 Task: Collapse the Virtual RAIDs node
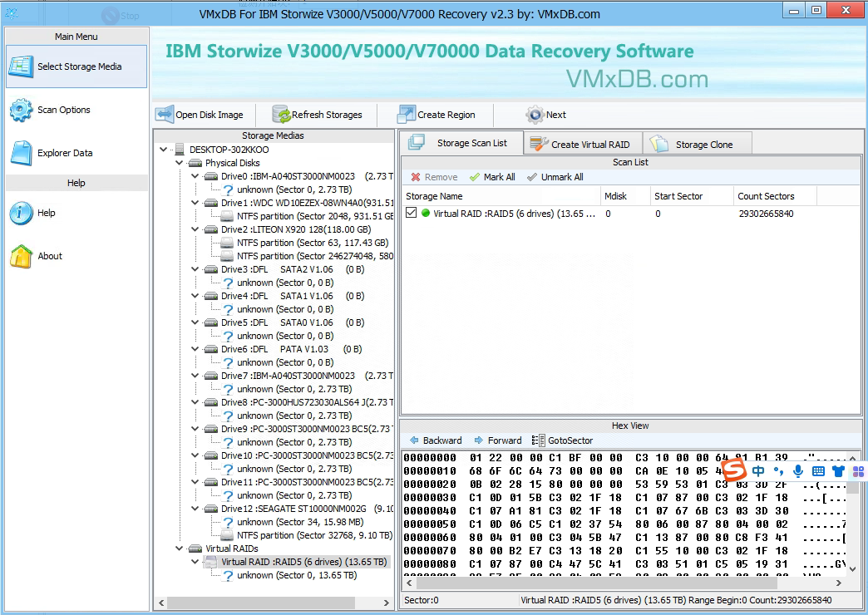pos(180,548)
